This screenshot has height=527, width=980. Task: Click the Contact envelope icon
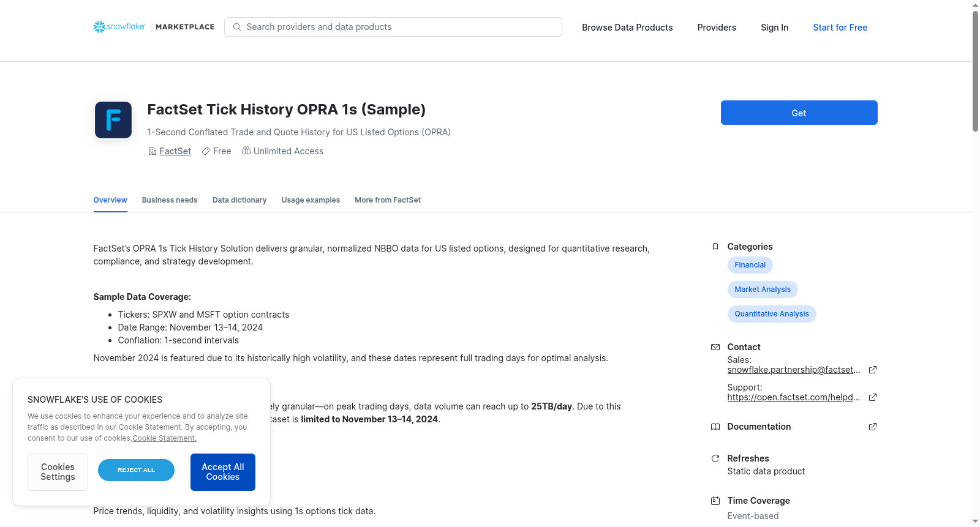pos(715,347)
